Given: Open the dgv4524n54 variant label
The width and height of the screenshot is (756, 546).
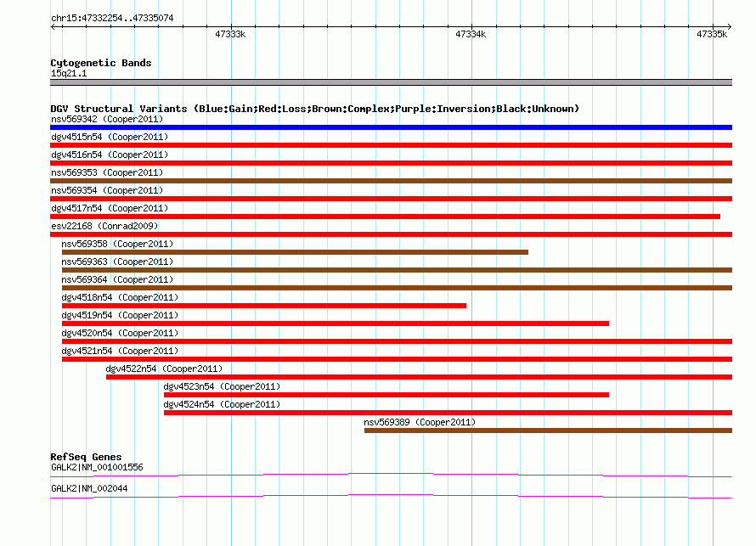Looking at the screenshot, I should click(x=222, y=404).
